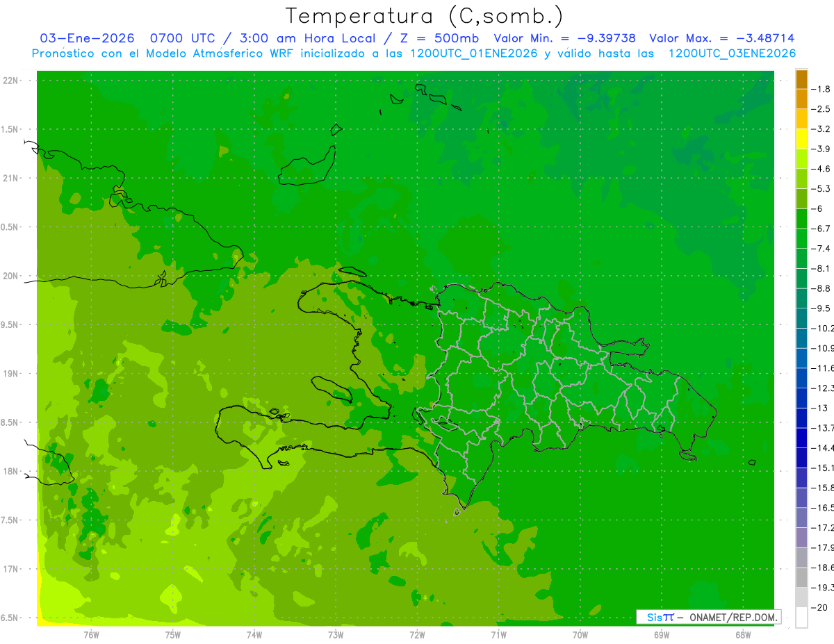Viewport: 834px width, 644px height.
Task: Click the "74W" longitude label
Action: click(x=254, y=634)
